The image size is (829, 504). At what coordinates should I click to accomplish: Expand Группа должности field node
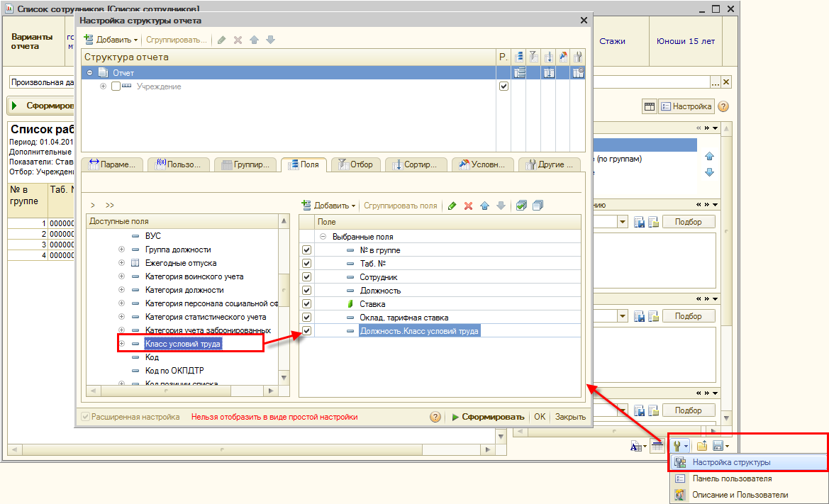coord(121,250)
